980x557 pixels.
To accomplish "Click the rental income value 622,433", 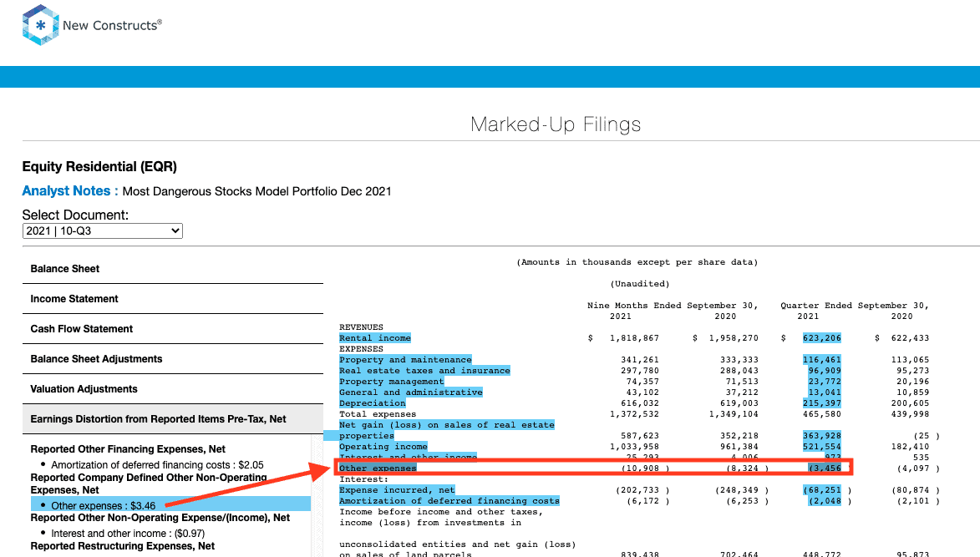I will [x=910, y=338].
